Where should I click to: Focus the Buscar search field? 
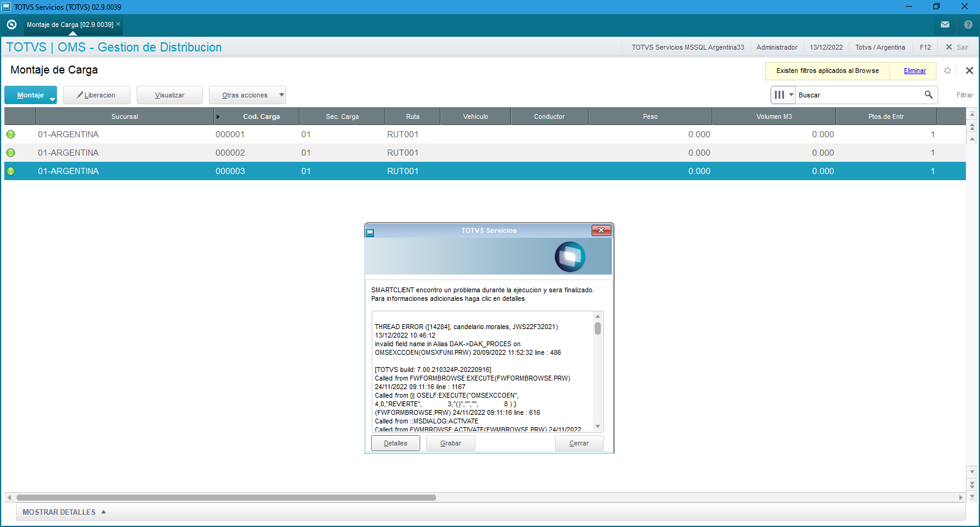(859, 95)
